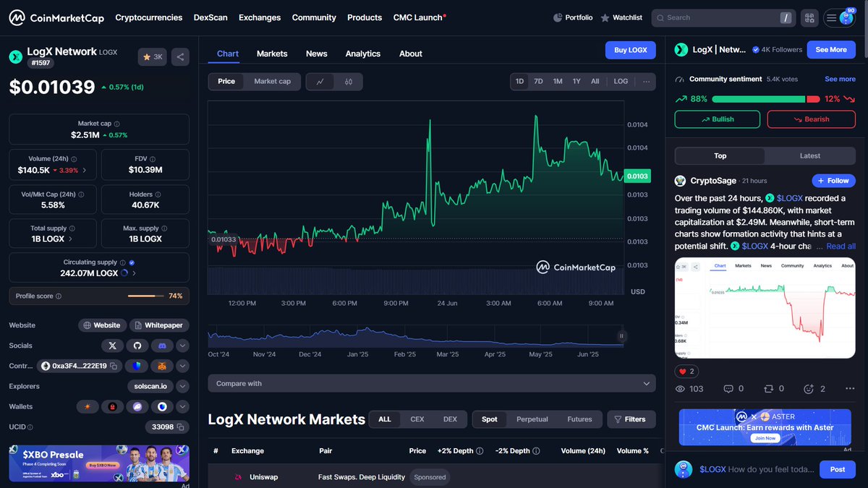This screenshot has width=868, height=488.
Task: Like CryptoSage post with heart reaction
Action: coord(685,371)
